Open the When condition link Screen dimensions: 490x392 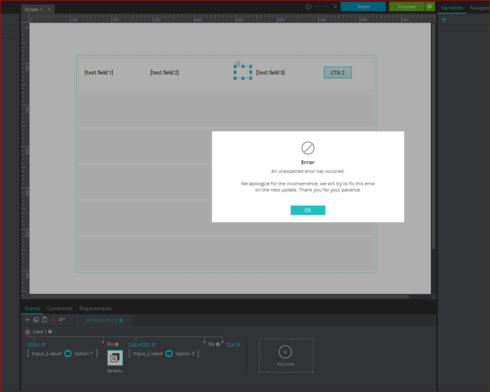point(33,344)
